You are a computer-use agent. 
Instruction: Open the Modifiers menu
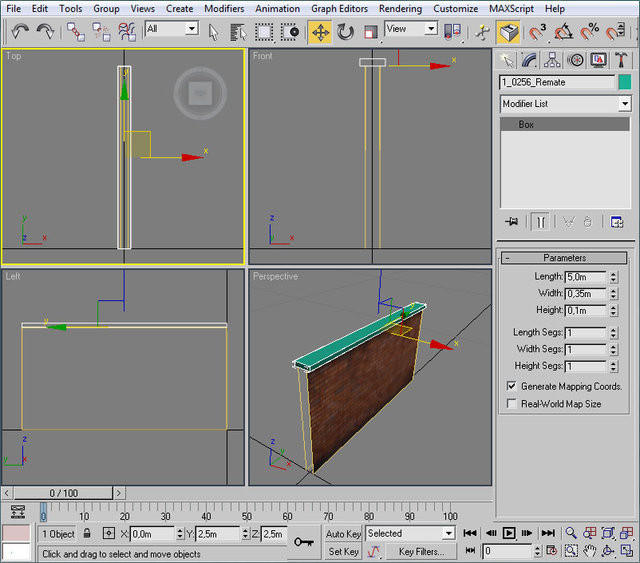(x=223, y=8)
